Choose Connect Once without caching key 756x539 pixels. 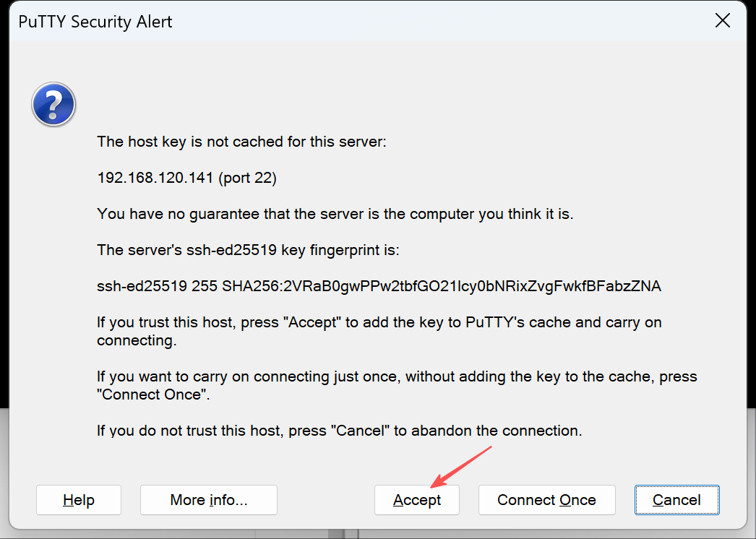click(x=546, y=500)
